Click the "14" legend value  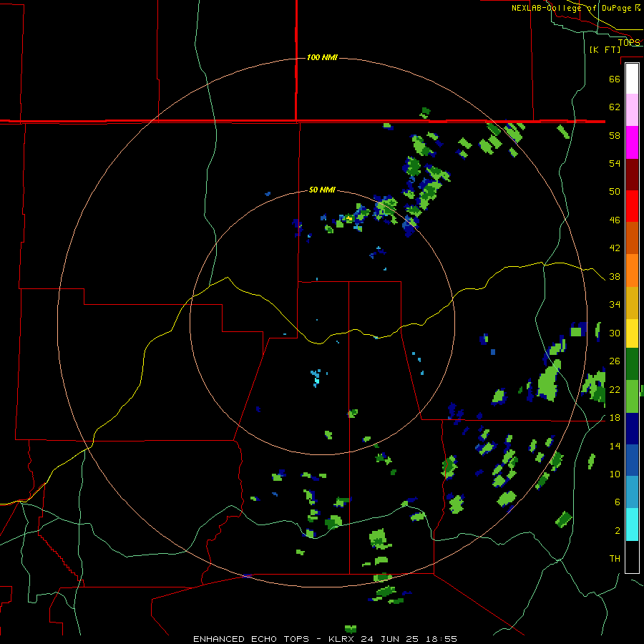coord(615,446)
